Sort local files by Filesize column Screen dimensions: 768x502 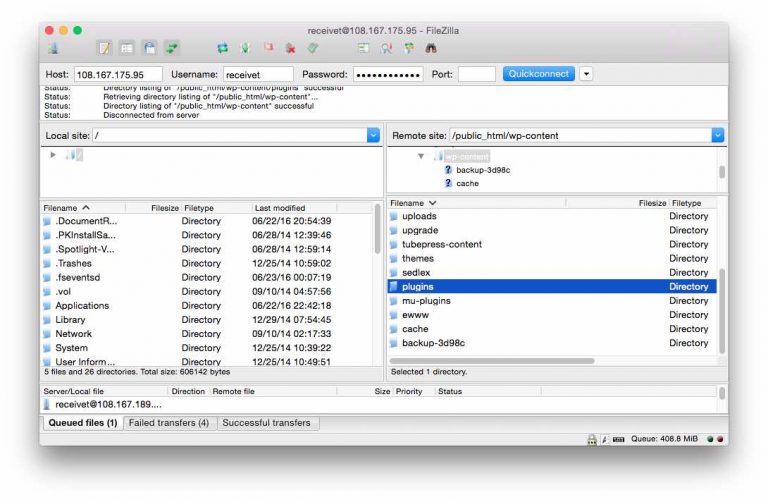[153, 208]
